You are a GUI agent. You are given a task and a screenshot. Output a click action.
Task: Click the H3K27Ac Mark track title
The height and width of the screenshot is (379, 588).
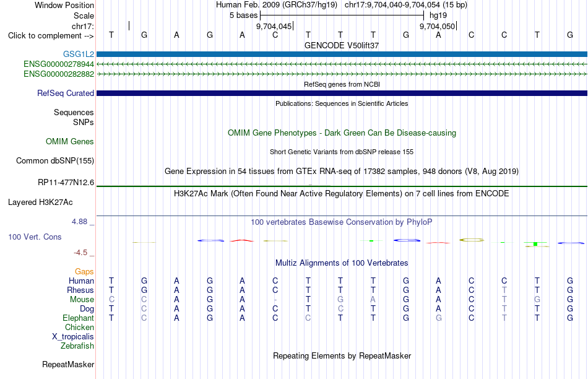342,194
